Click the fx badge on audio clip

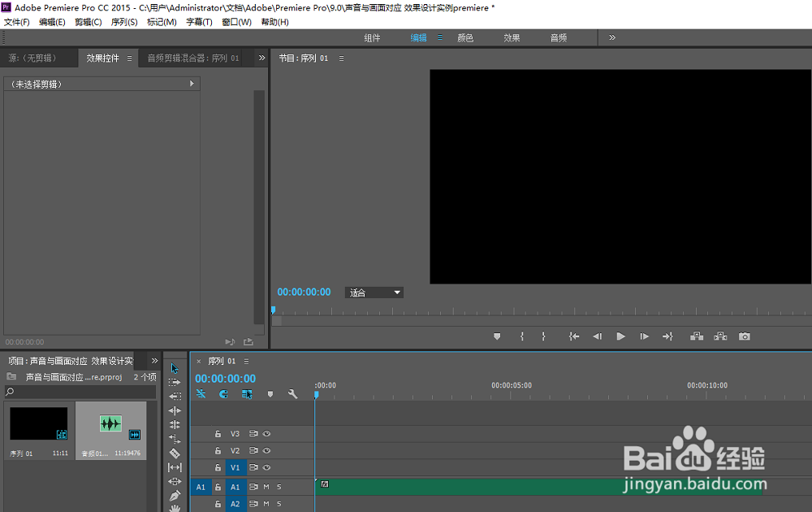[325, 484]
